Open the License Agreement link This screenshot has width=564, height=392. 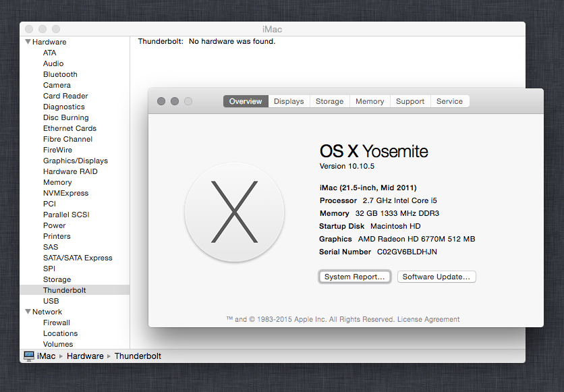(428, 319)
